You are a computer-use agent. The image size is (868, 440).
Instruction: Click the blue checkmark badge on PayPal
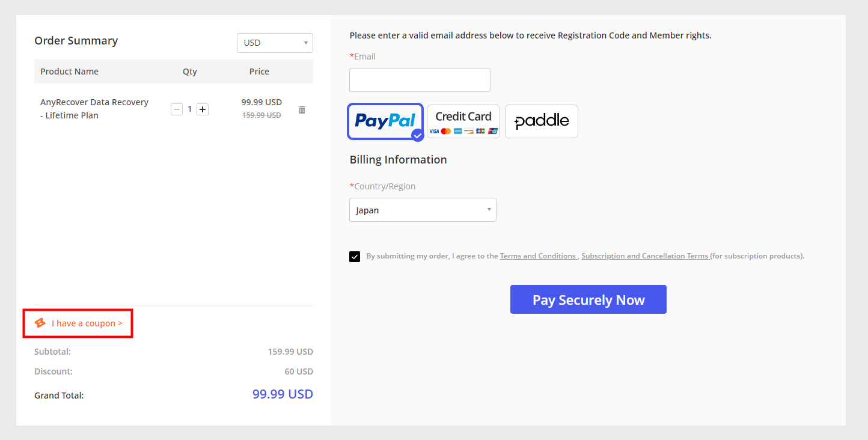pos(418,135)
